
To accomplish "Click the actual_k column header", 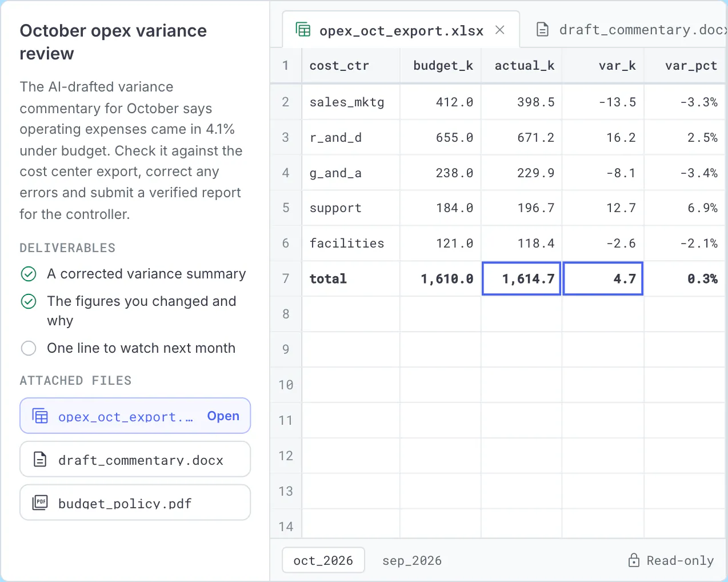I will coord(522,66).
